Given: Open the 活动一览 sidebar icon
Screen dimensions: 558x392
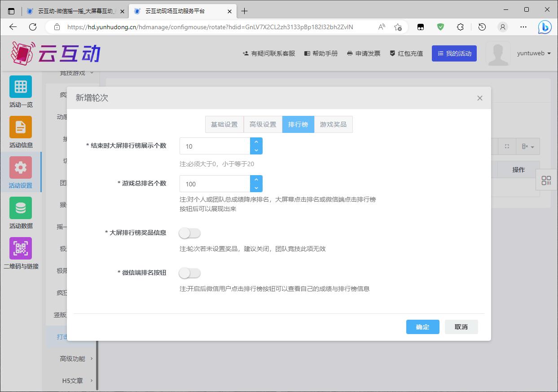Looking at the screenshot, I should 21,87.
